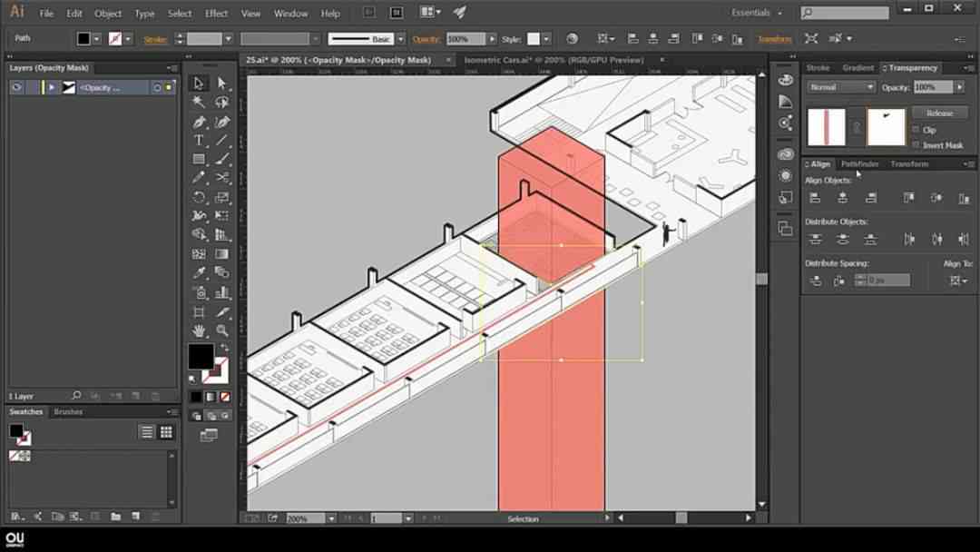Image resolution: width=980 pixels, height=552 pixels.
Task: Open the brush definition Basic dropdown
Action: (401, 39)
